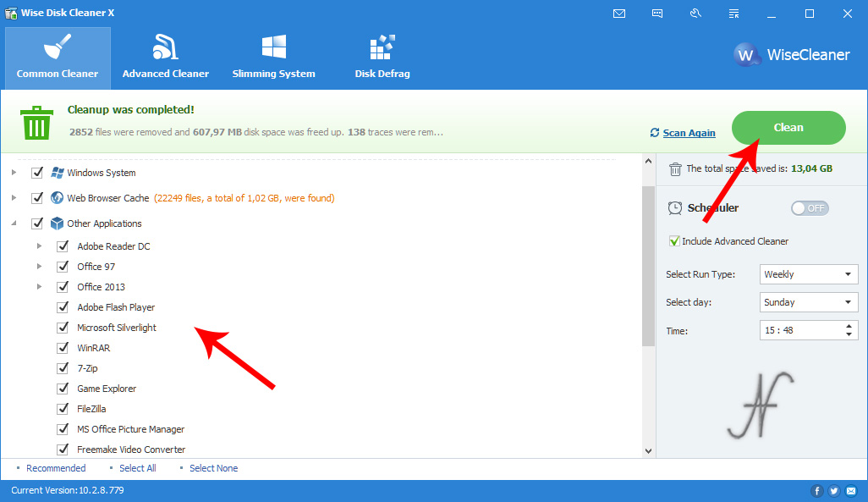Open the mail envelope icon in title bar
This screenshot has width=868, height=502.
(x=619, y=14)
